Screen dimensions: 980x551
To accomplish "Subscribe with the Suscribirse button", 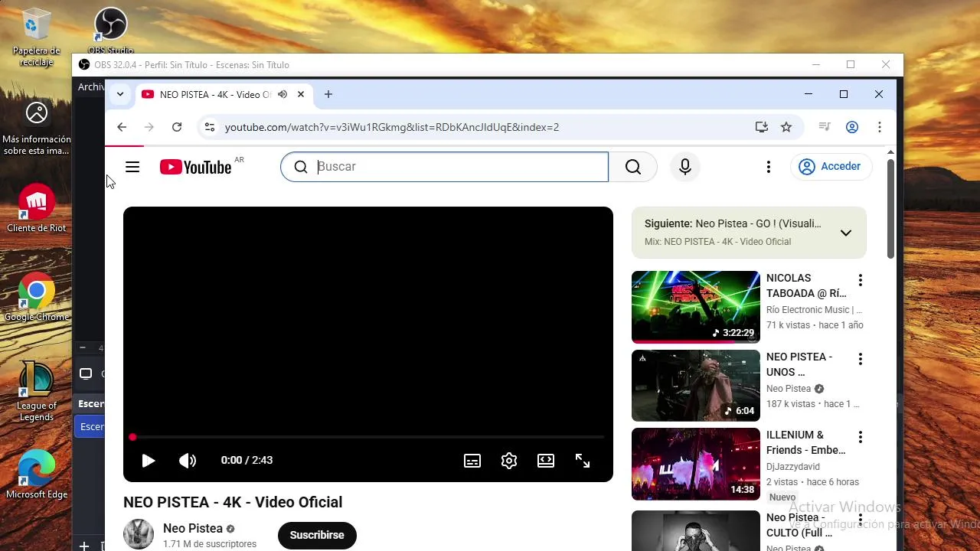I will (x=317, y=535).
